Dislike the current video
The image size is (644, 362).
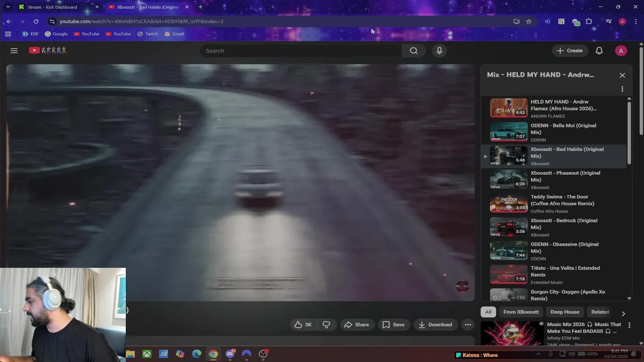(x=327, y=325)
